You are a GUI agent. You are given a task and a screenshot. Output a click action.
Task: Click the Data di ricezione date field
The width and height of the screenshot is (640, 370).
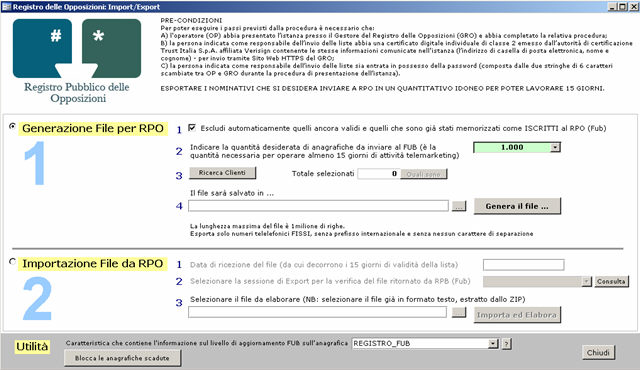coord(523,265)
